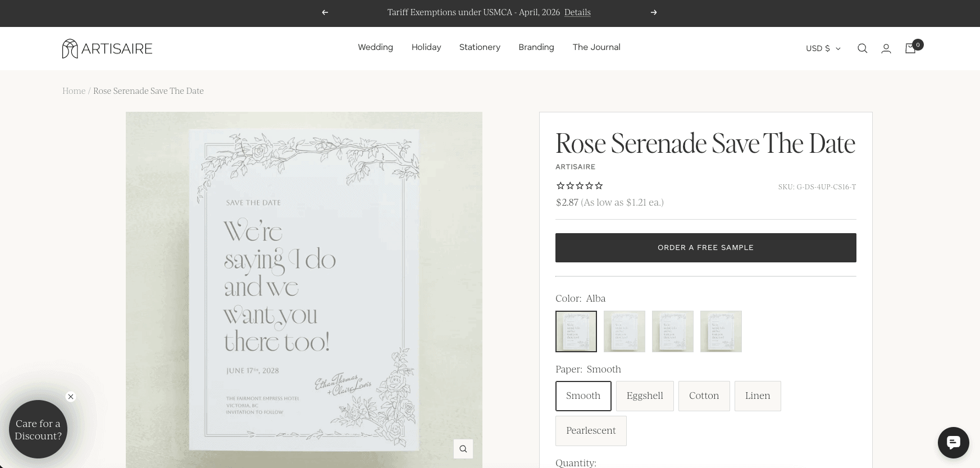Select Smooth paper option

(584, 396)
